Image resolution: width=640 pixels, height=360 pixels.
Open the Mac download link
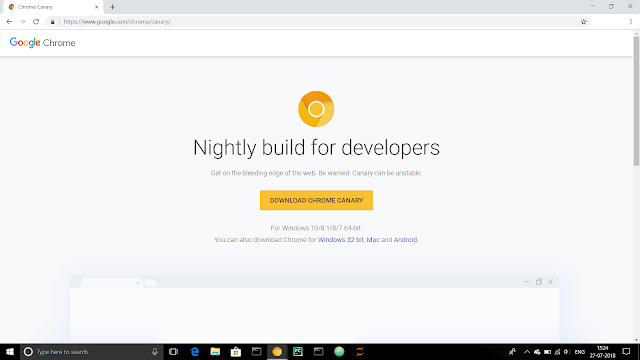coord(373,240)
